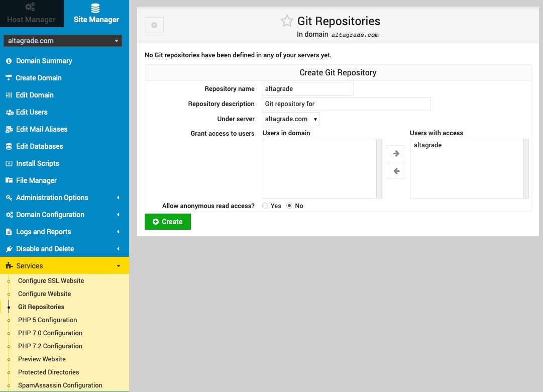
Task: Open Protected Directories link
Action: click(x=49, y=372)
